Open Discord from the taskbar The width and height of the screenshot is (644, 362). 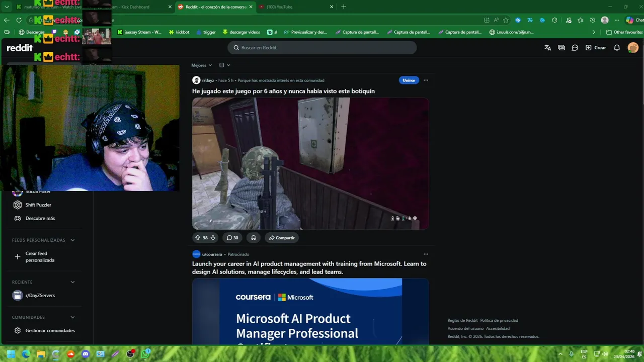pos(86,354)
